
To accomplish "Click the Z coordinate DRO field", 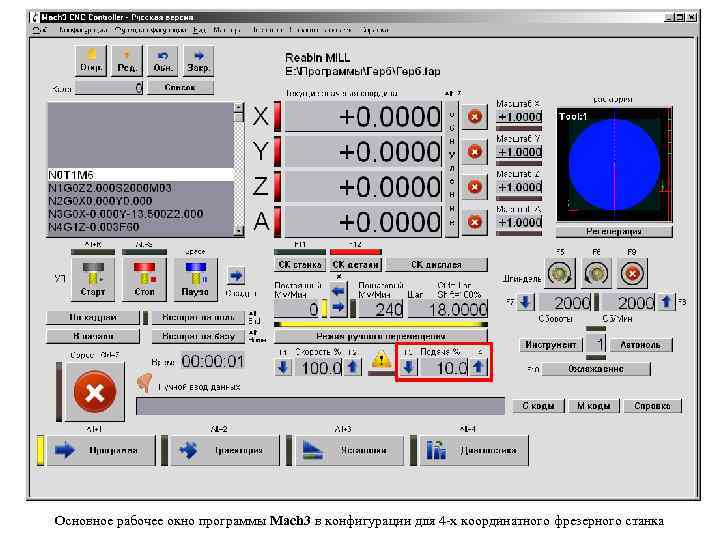I will tap(363, 187).
